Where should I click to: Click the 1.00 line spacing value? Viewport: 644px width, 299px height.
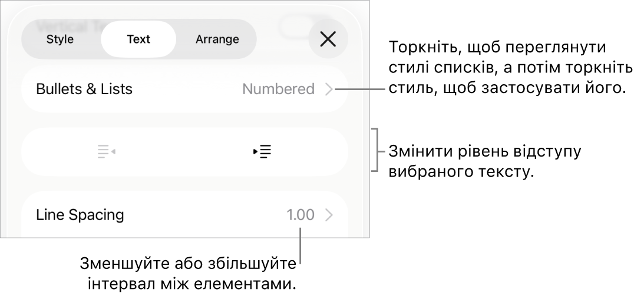coord(300,215)
